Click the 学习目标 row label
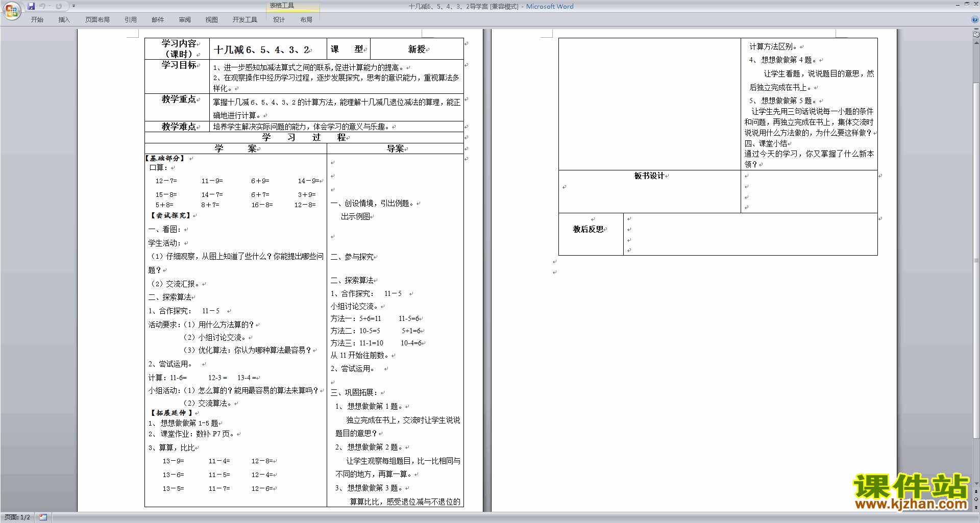The image size is (980, 523). (179, 65)
